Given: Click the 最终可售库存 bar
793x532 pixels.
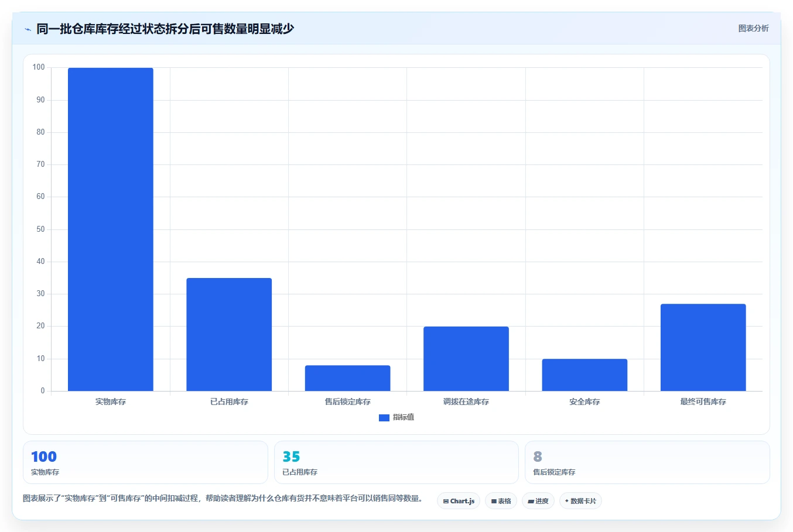Looking at the screenshot, I should coord(703,348).
